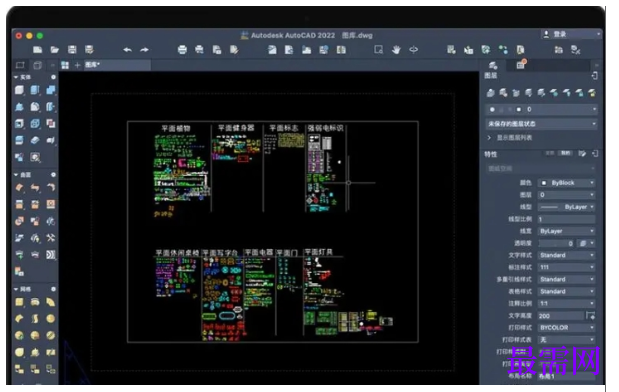Click the green share-nodes toolbar icon
The image size is (619, 392).
503,50
